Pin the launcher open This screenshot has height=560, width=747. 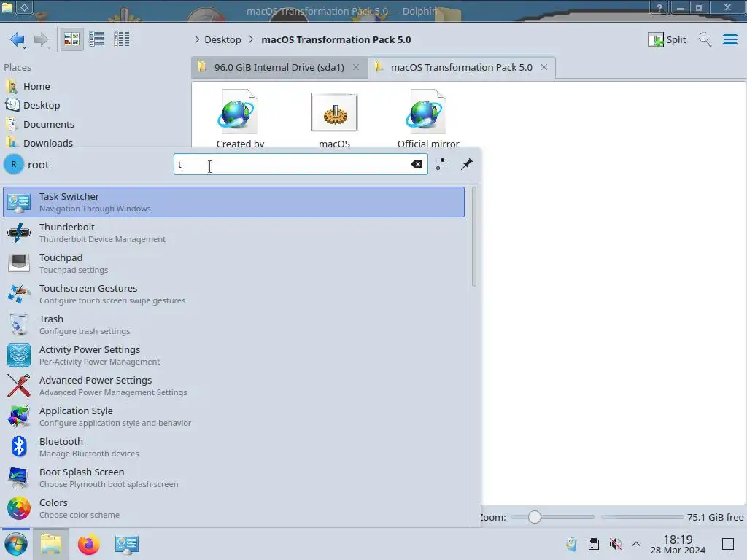pyautogui.click(x=467, y=164)
